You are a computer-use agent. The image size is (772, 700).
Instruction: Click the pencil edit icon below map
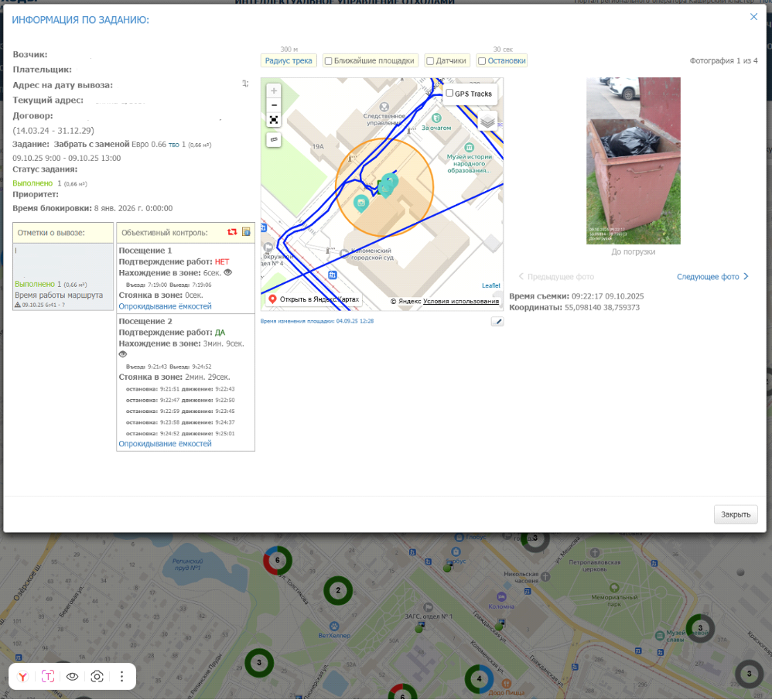pyautogui.click(x=497, y=321)
